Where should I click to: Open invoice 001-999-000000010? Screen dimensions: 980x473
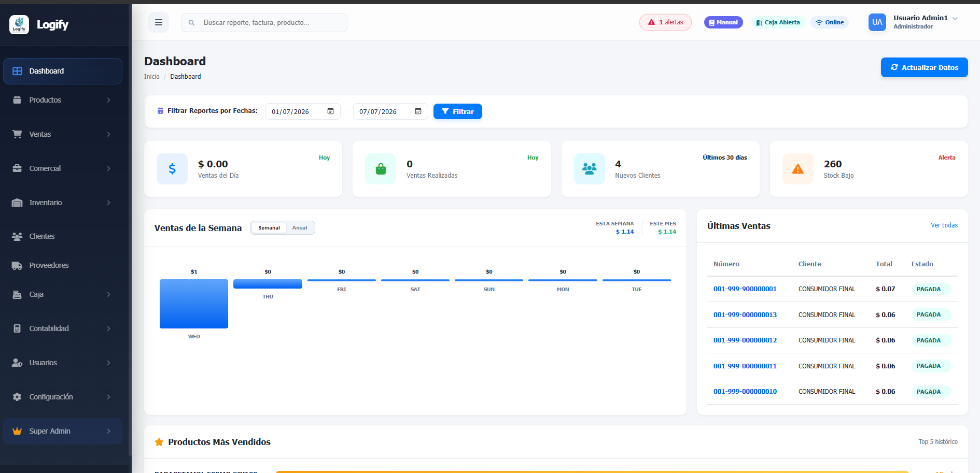(x=745, y=392)
